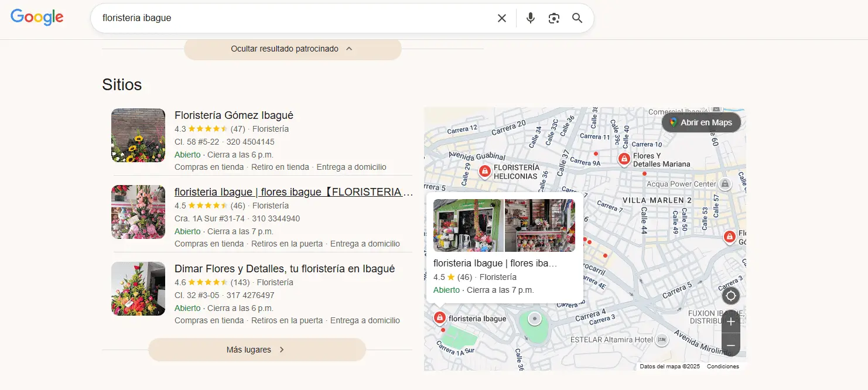Clear the search box text
This screenshot has width=868, height=390.
point(501,18)
